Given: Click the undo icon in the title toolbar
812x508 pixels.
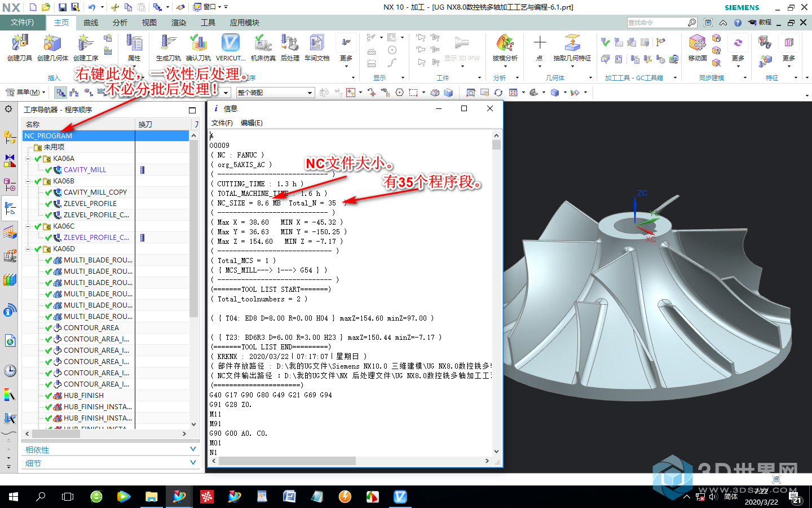Looking at the screenshot, I should [x=92, y=7].
